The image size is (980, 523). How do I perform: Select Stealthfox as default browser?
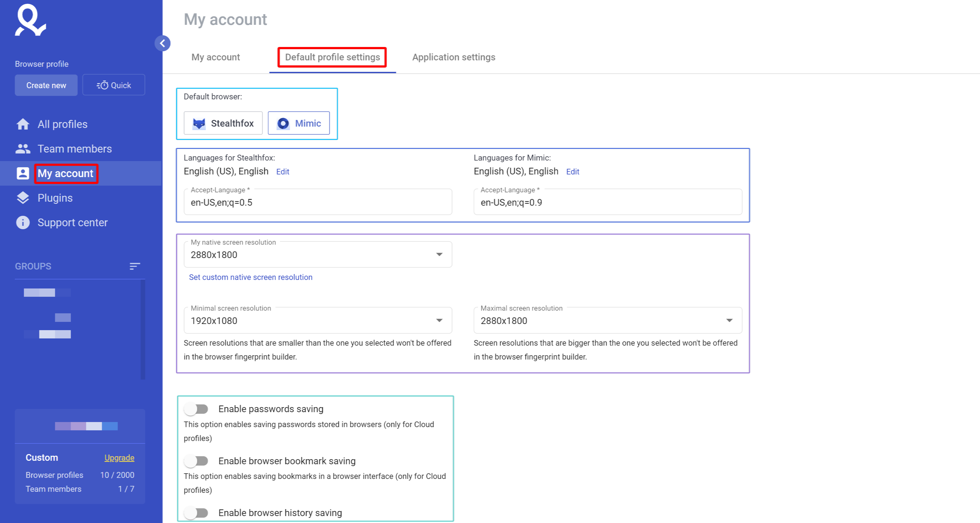pyautogui.click(x=223, y=123)
